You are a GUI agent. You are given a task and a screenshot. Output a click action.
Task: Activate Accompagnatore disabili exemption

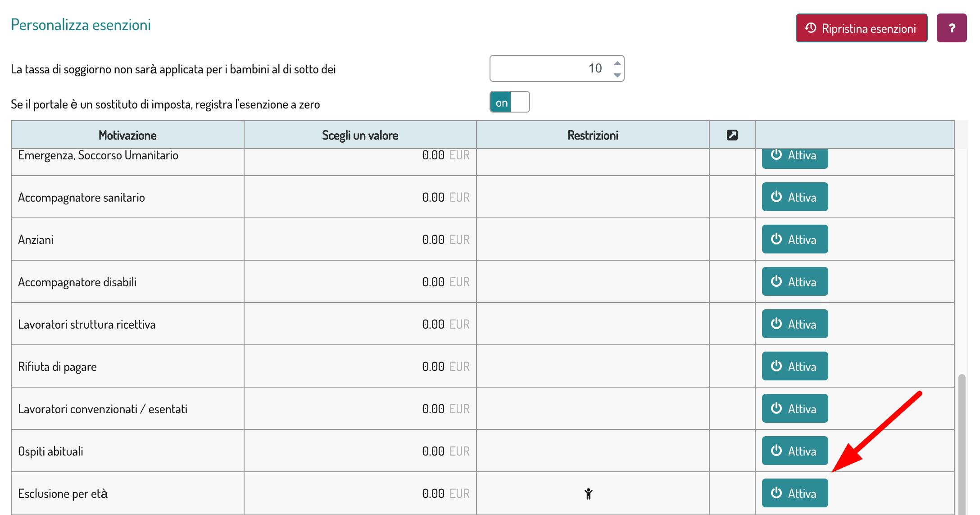pyautogui.click(x=794, y=282)
